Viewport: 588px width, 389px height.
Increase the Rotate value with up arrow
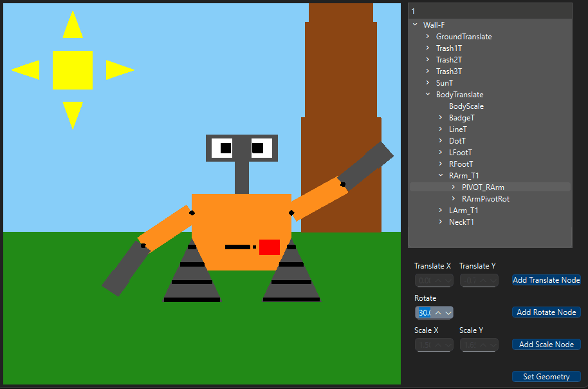pyautogui.click(x=438, y=312)
